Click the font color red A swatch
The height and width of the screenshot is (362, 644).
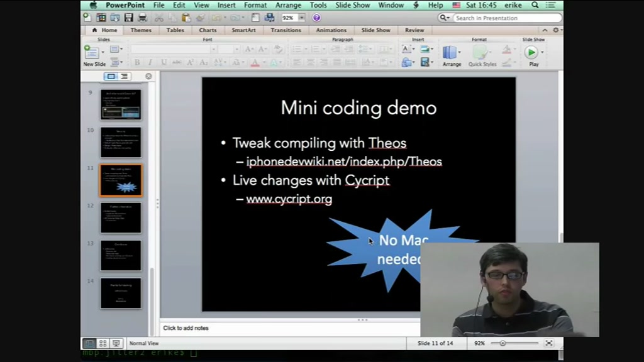click(x=255, y=62)
